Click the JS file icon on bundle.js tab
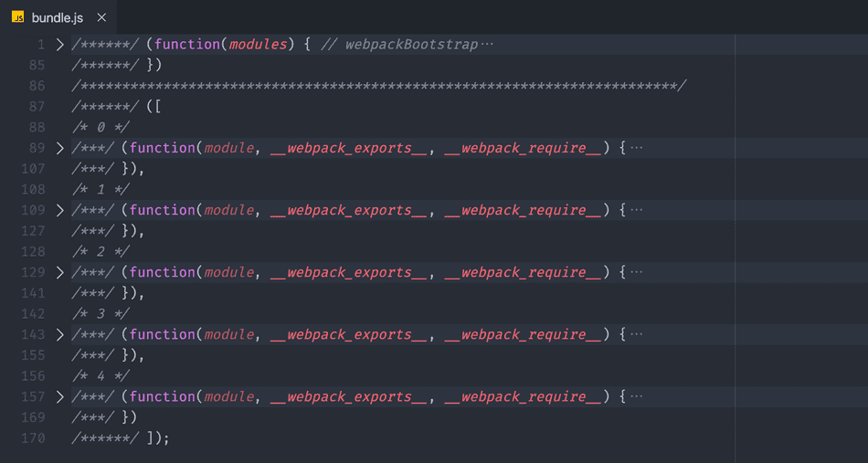 [17, 17]
